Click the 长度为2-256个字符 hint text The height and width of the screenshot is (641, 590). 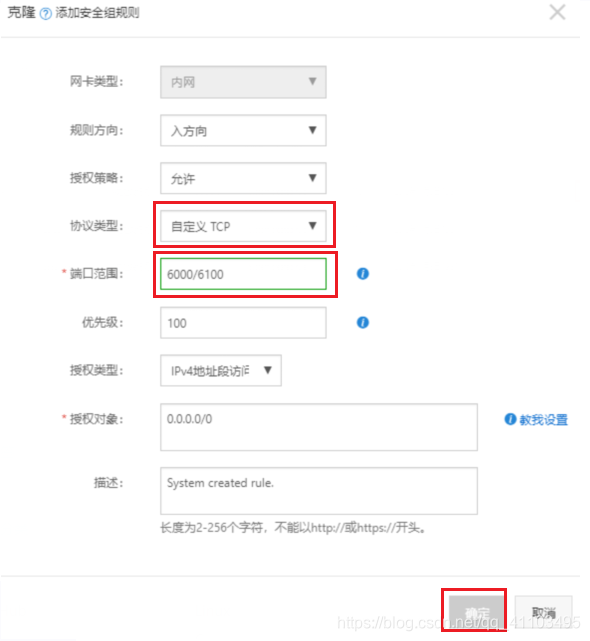pos(293,528)
